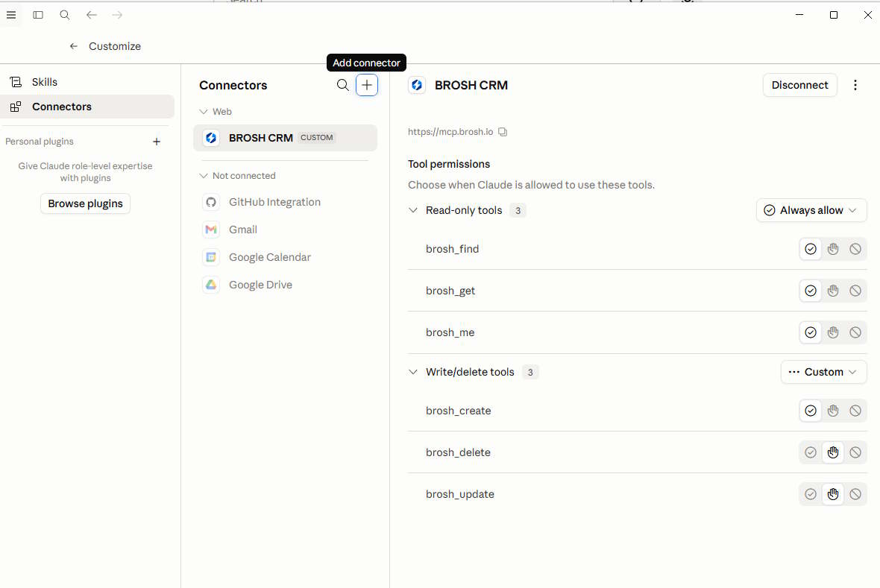Viewport: 880px width, 588px height.
Task: Click the https://mcp.brosh.io URL text
Action: (x=450, y=132)
